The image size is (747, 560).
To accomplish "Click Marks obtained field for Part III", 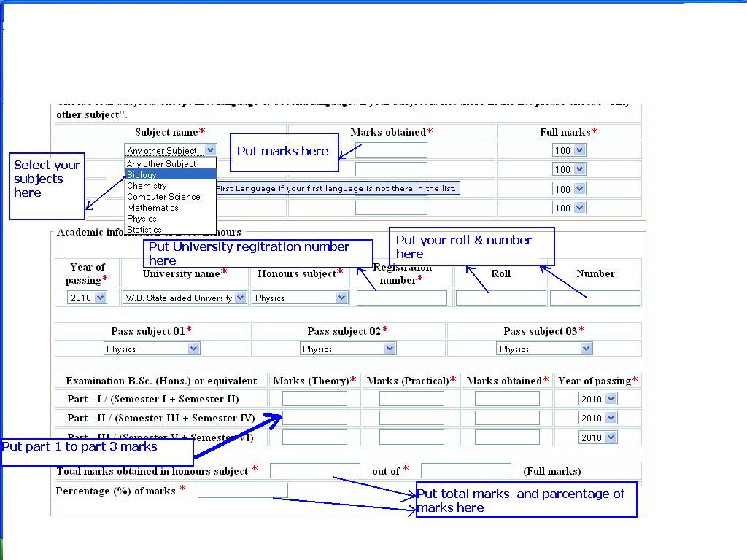I will 507,437.
